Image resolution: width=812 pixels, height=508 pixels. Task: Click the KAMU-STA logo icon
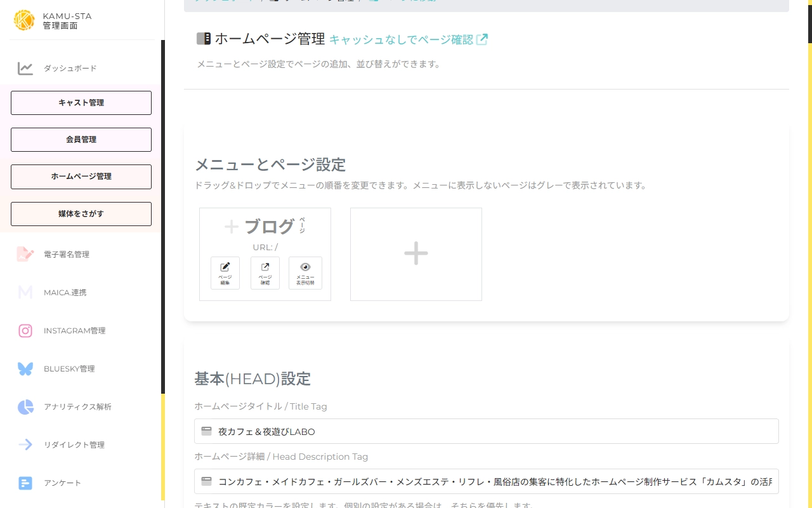[24, 20]
